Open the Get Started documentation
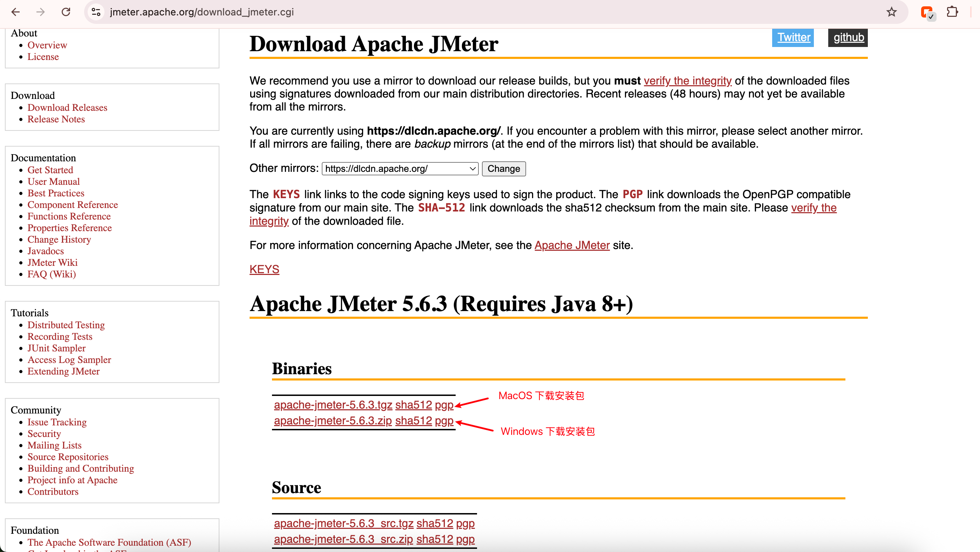The image size is (980, 552). (x=50, y=170)
